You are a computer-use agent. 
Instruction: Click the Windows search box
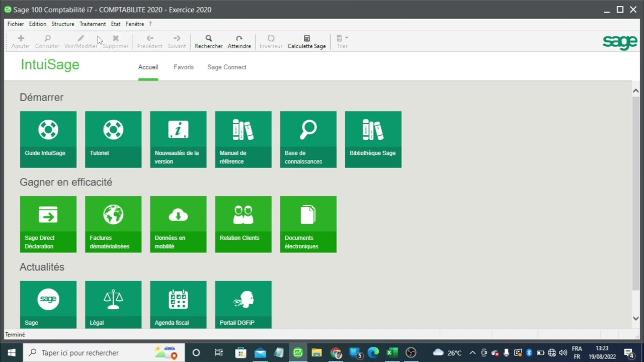(104, 353)
